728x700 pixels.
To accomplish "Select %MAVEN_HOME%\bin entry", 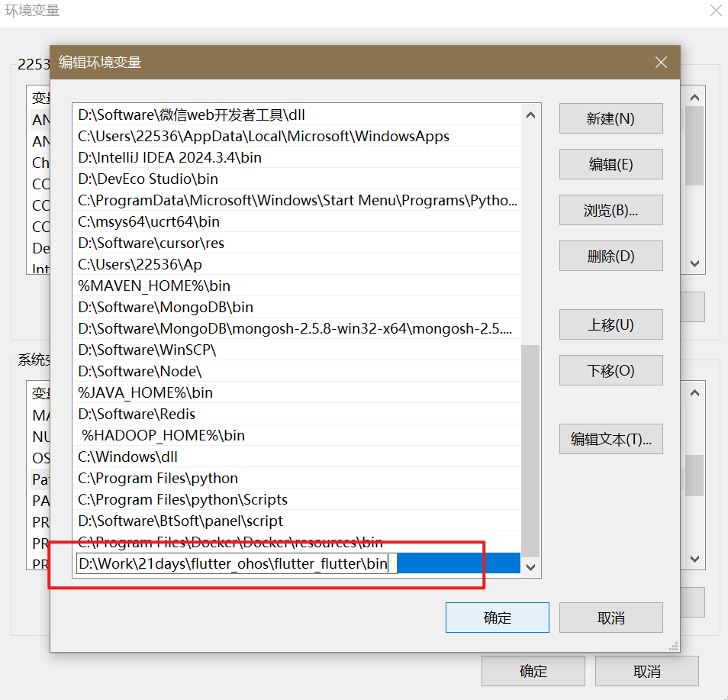I will [x=297, y=285].
